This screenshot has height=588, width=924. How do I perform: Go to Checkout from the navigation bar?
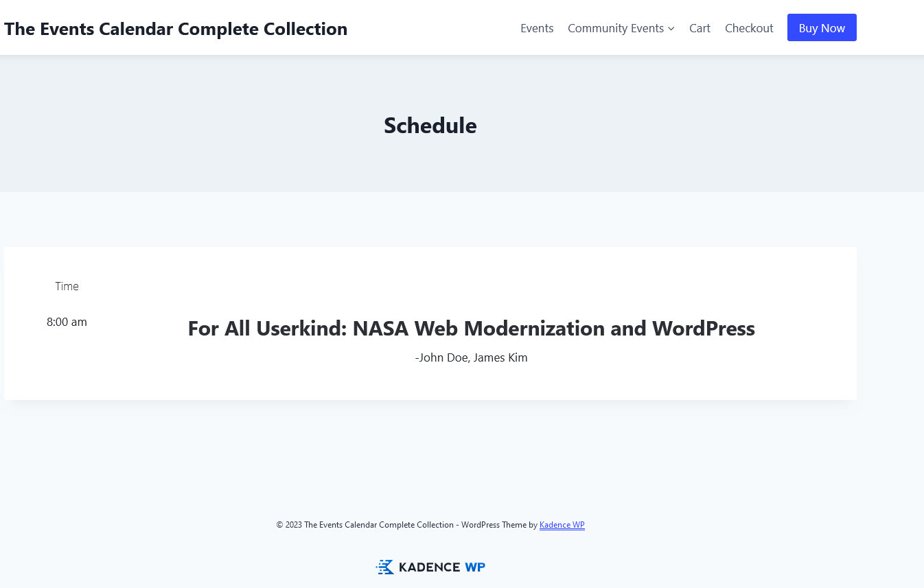(x=749, y=28)
